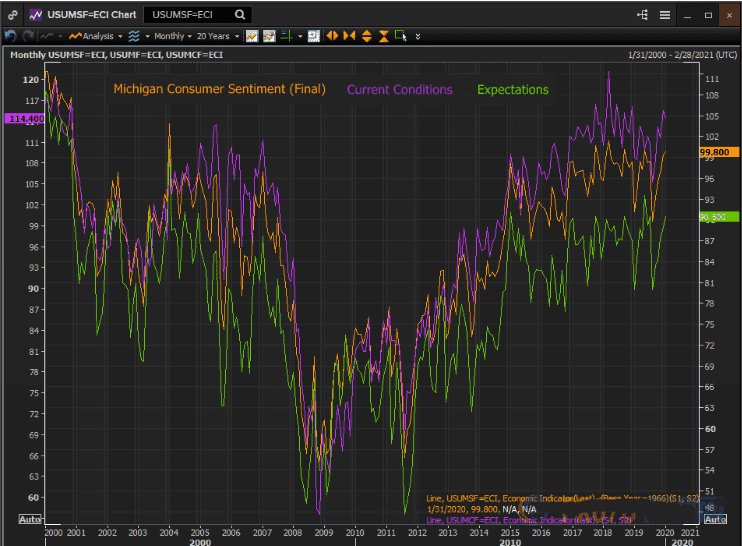The image size is (742, 546).
Task: Click the Michigan Consumer Sentiment (Final) legend label
Action: (x=219, y=89)
